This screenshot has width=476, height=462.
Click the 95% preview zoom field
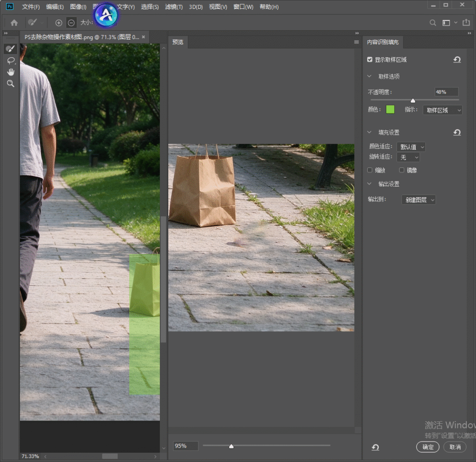tap(185, 446)
